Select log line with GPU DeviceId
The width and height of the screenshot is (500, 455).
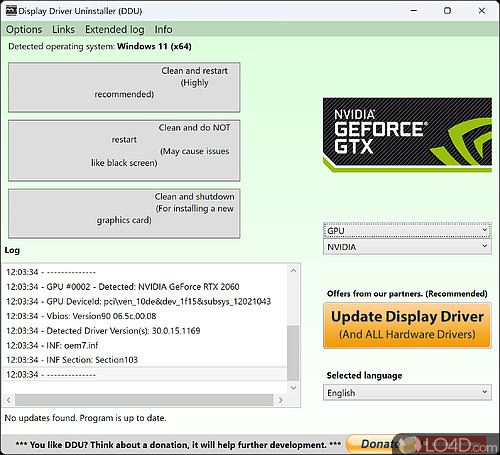(145, 301)
